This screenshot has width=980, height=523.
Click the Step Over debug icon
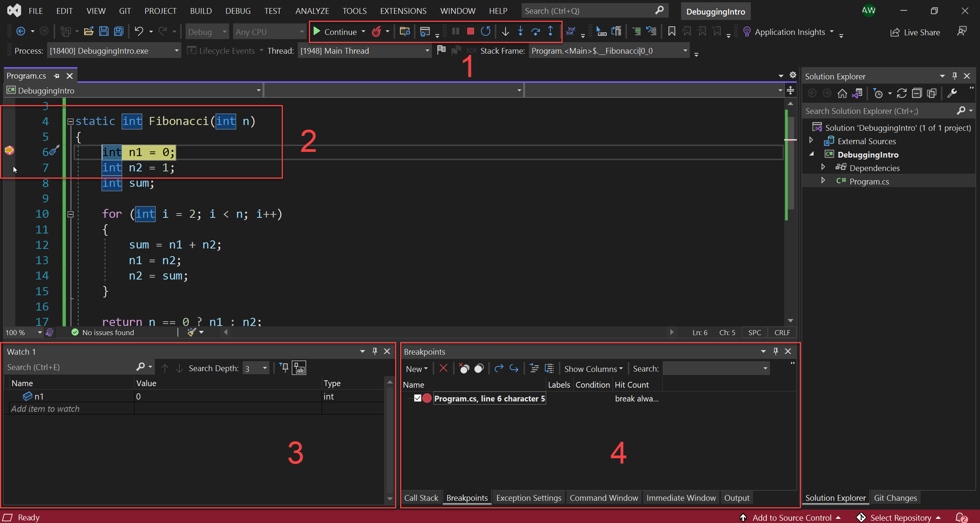(536, 31)
